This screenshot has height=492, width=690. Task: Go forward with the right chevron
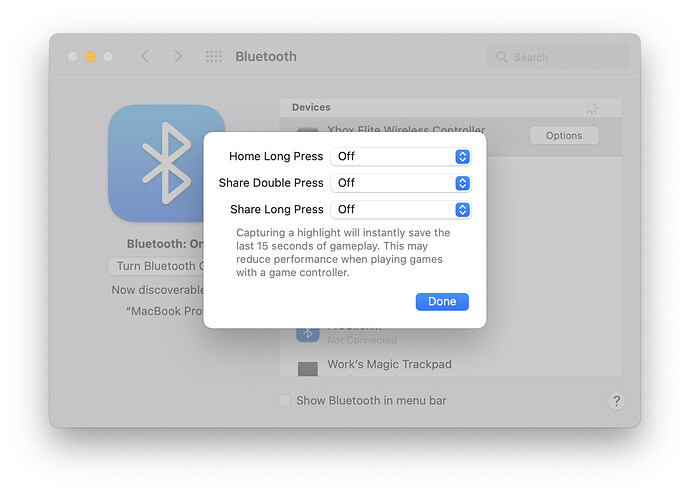click(x=178, y=57)
